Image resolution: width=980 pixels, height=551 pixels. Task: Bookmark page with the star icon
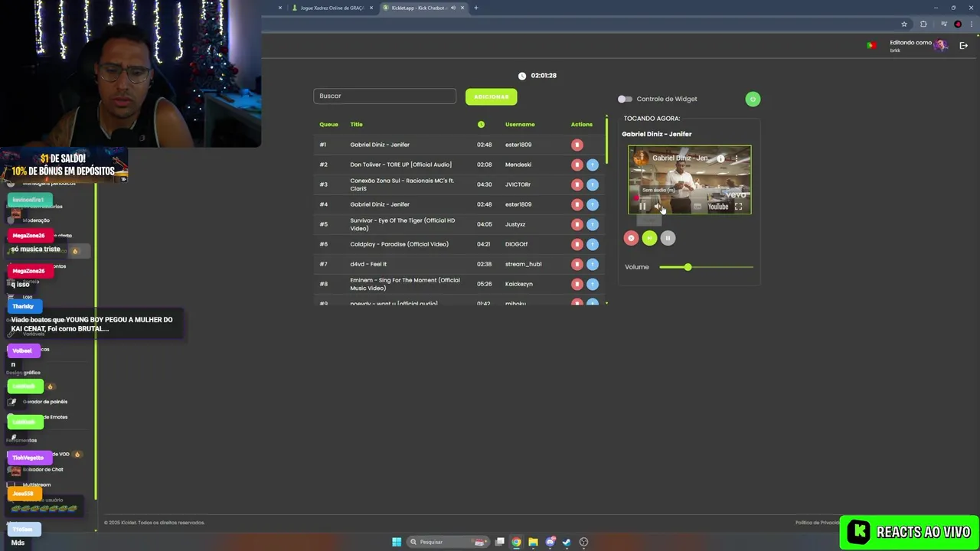click(904, 24)
